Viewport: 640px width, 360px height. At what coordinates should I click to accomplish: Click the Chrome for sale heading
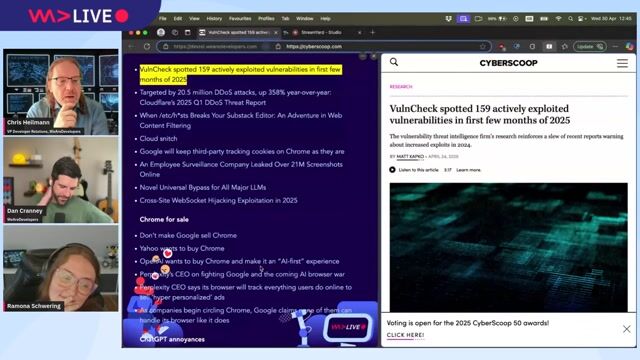pyautogui.click(x=164, y=220)
